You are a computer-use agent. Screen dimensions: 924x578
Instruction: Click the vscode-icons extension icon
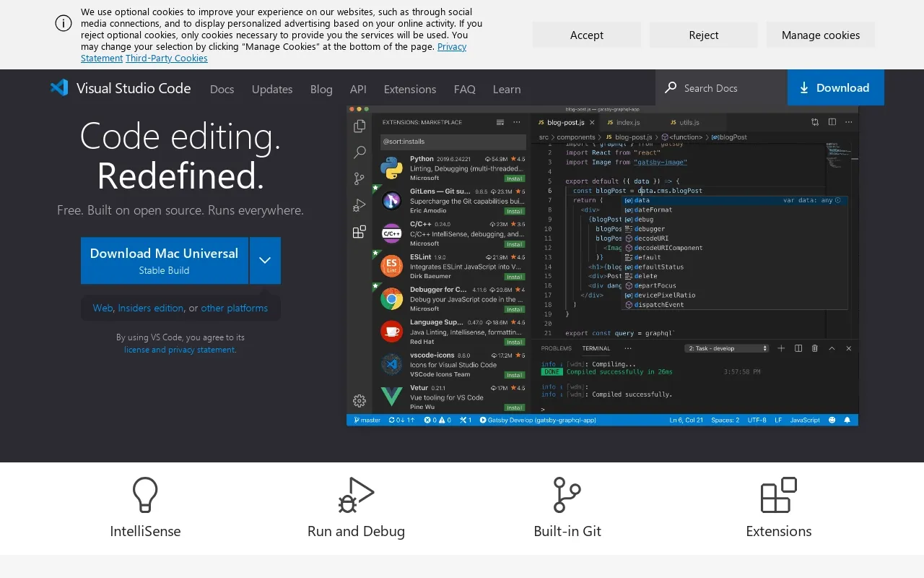point(391,364)
